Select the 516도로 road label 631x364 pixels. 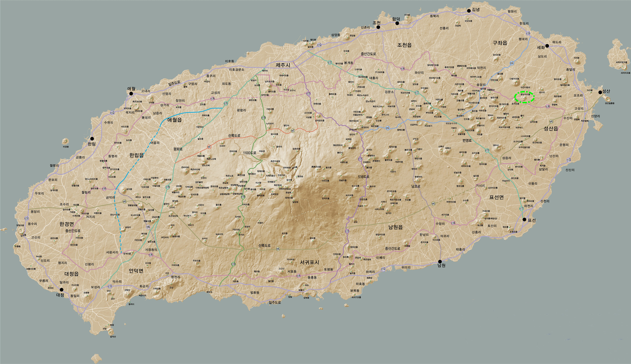pos(364,177)
